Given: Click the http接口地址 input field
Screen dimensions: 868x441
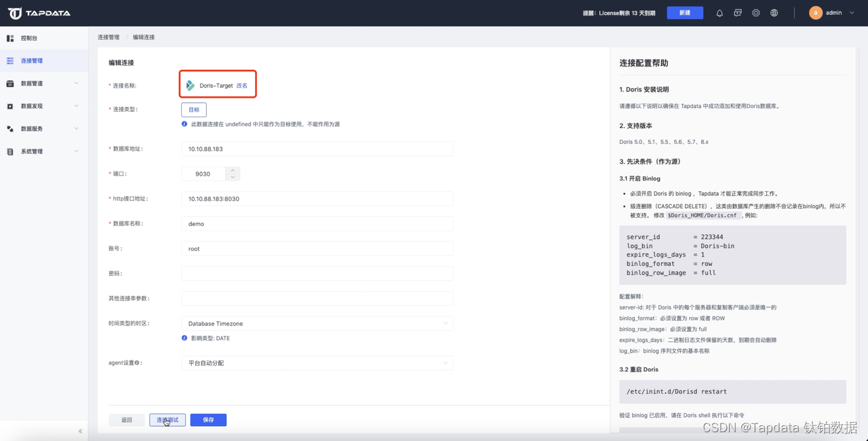Looking at the screenshot, I should click(x=317, y=199).
